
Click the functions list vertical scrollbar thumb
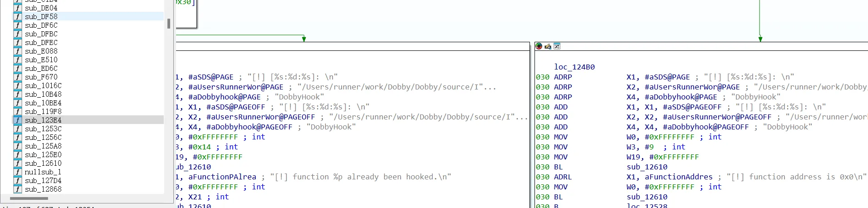pyautogui.click(x=169, y=24)
